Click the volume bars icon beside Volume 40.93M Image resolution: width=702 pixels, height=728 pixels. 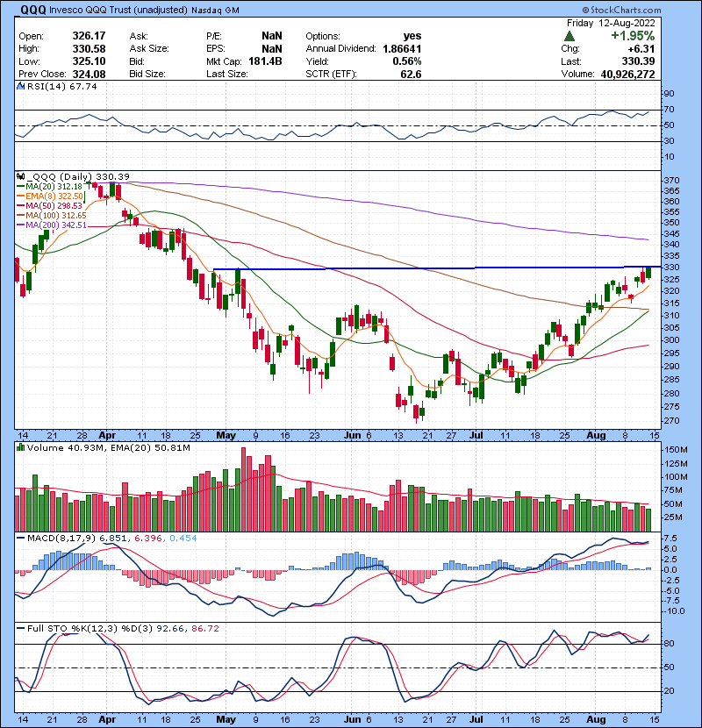tap(20, 447)
